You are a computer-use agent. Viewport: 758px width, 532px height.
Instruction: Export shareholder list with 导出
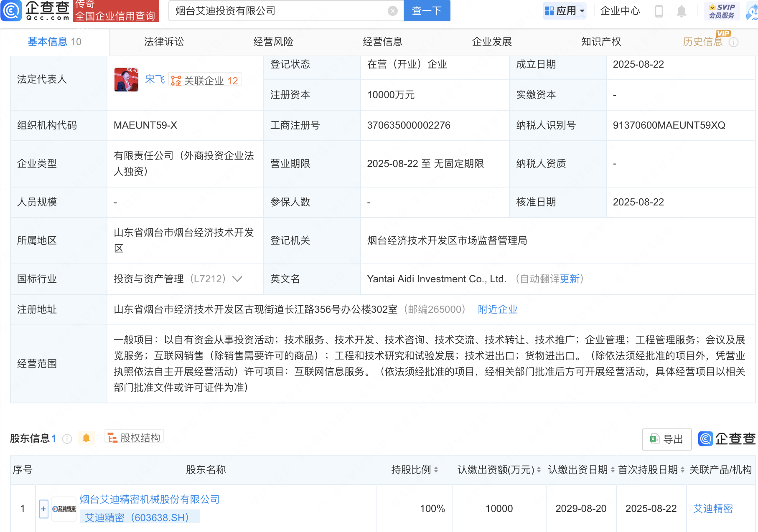coord(666,439)
